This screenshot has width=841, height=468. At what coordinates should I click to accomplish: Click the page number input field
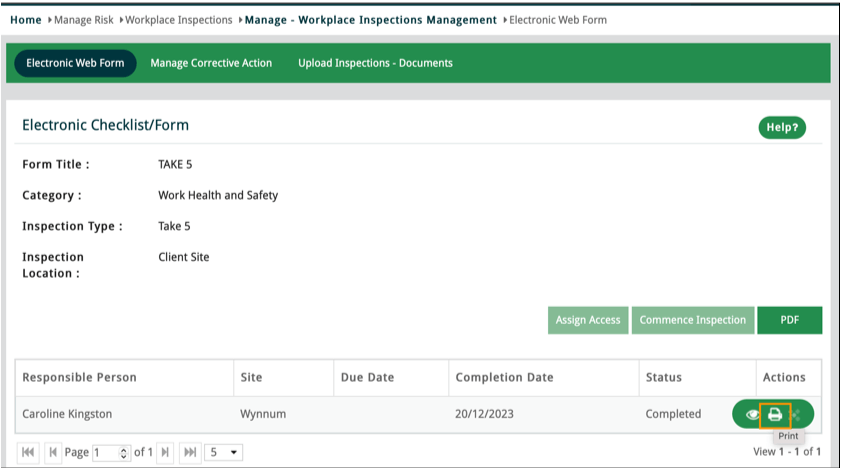pos(105,453)
